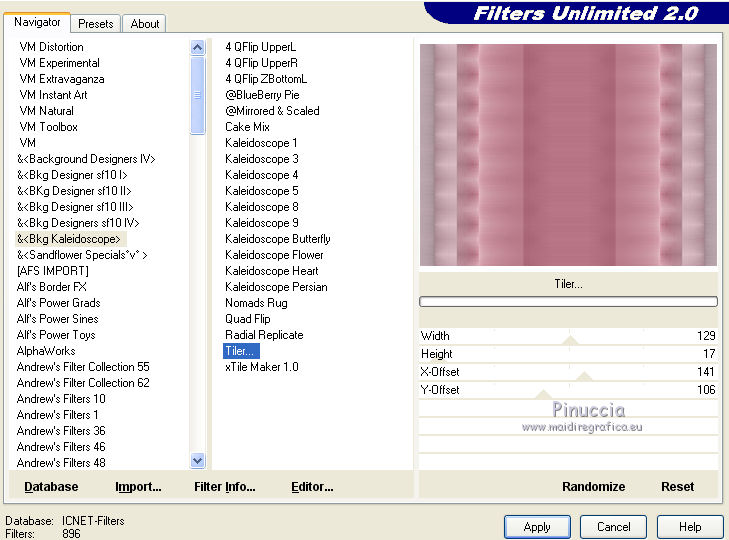Select Kaleidoscope Heart filter
This screenshot has height=540, width=729.
(272, 271)
